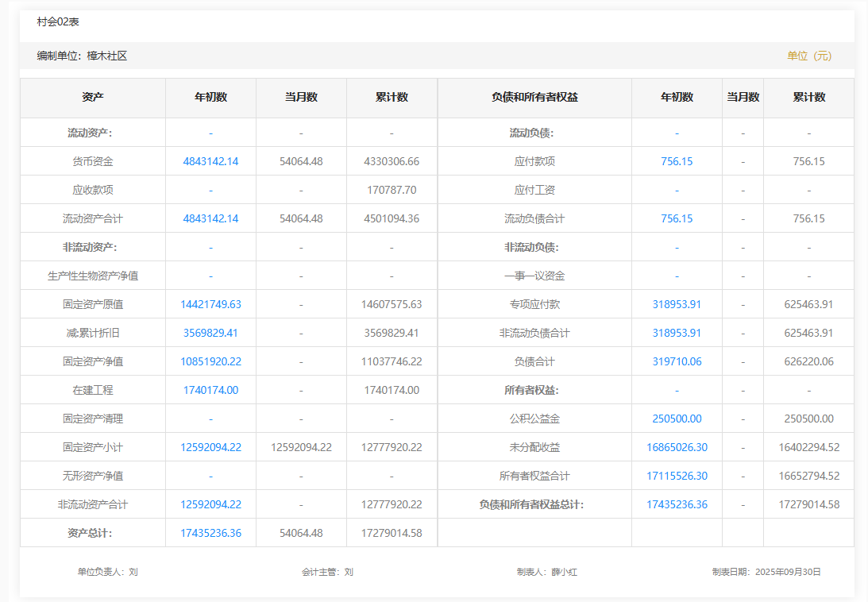This screenshot has height=602, width=868.
Task: Click 应付款项 年初数 link 756.15
Action: coord(677,161)
